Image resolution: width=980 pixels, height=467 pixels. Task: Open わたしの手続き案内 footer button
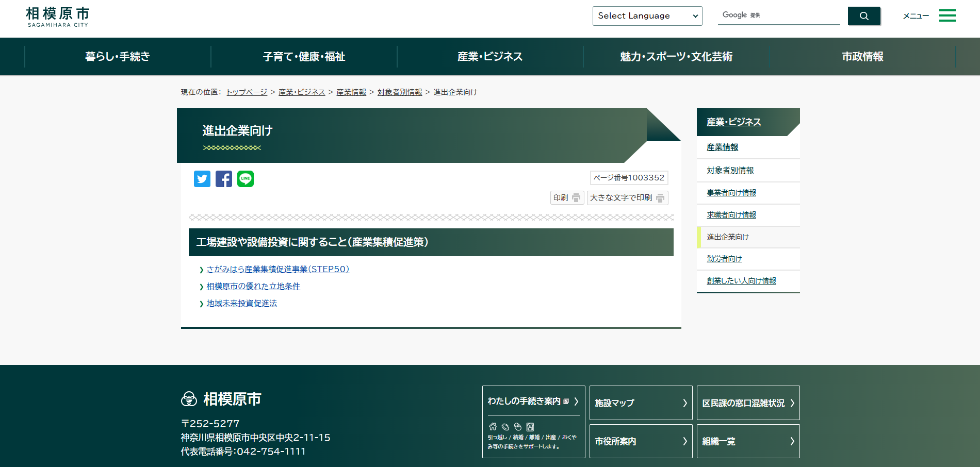pyautogui.click(x=533, y=422)
